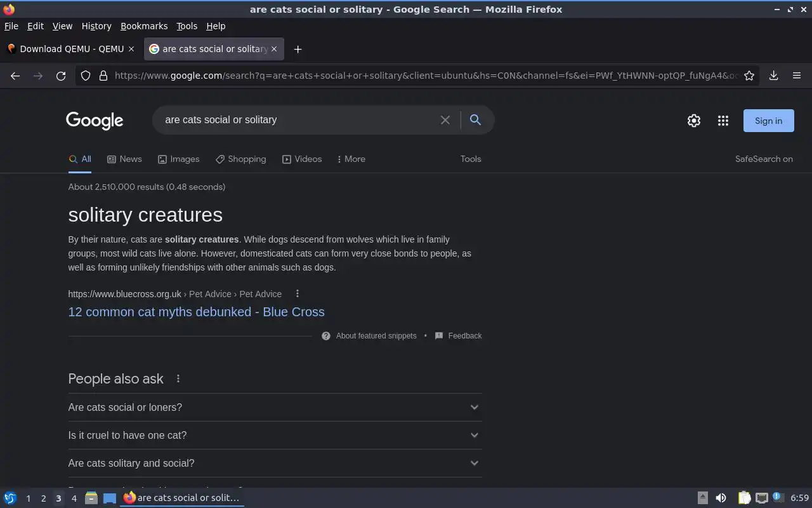
Task: Open the volume control in tray
Action: point(721,498)
